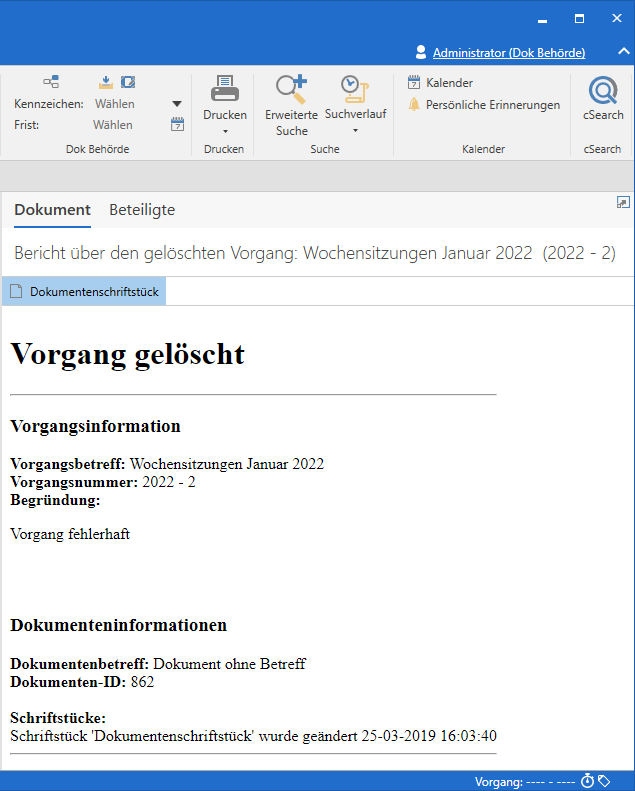Open the Frist calendar date picker
This screenshot has height=791, width=635.
(x=178, y=125)
